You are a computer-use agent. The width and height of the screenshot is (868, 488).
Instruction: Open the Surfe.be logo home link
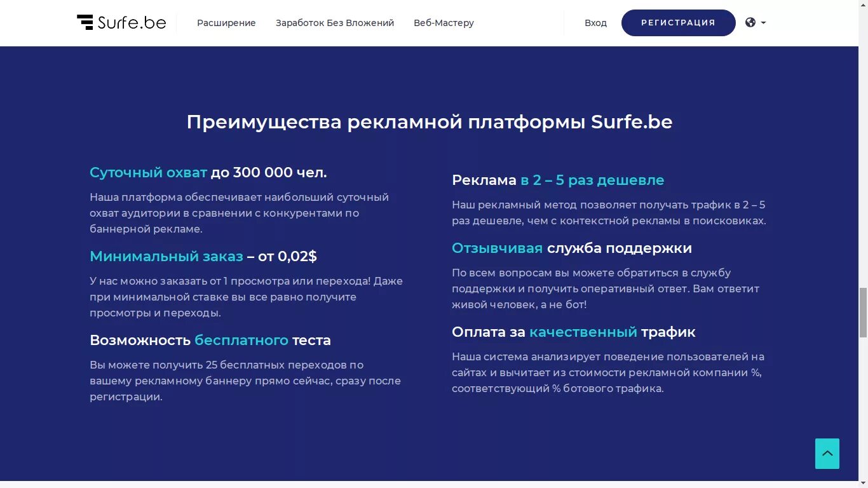coord(121,22)
